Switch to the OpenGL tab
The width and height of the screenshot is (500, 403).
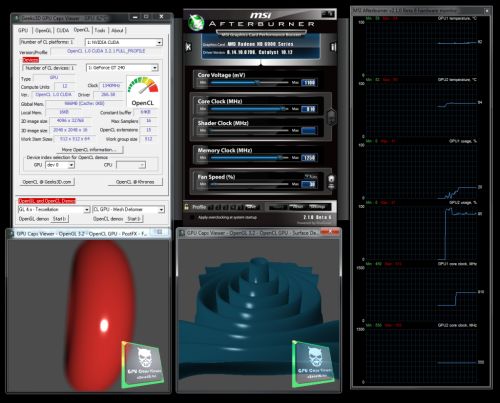click(43, 30)
